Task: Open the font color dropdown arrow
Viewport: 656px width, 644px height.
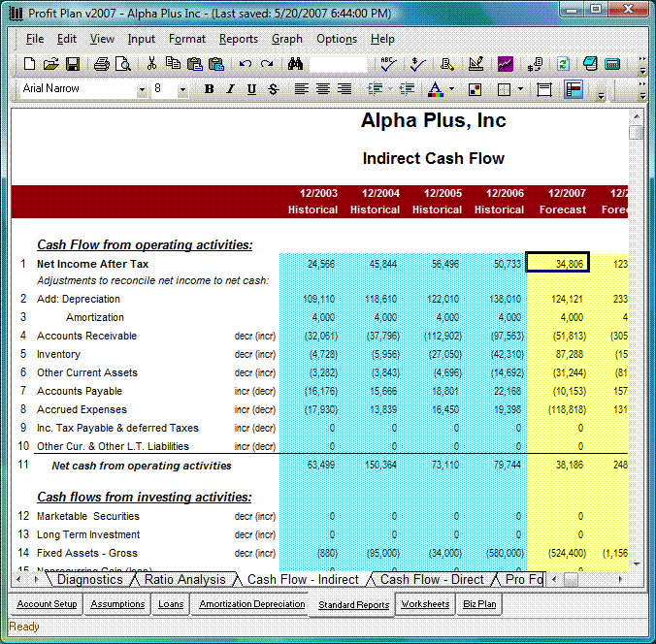Action: tap(451, 89)
